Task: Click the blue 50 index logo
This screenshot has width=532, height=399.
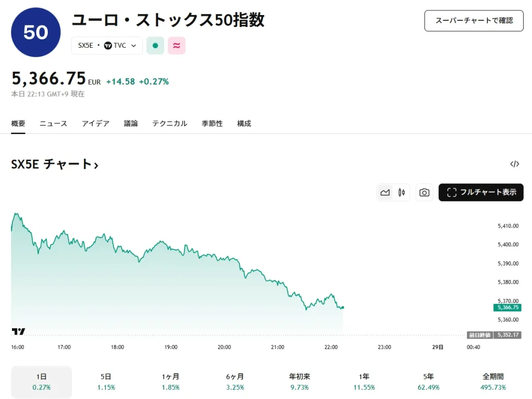Action: click(36, 32)
